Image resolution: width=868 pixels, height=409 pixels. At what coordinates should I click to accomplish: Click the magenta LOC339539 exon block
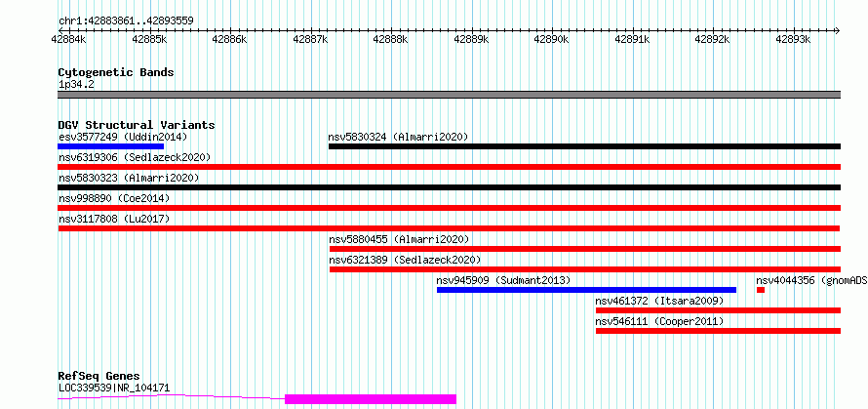371,399
